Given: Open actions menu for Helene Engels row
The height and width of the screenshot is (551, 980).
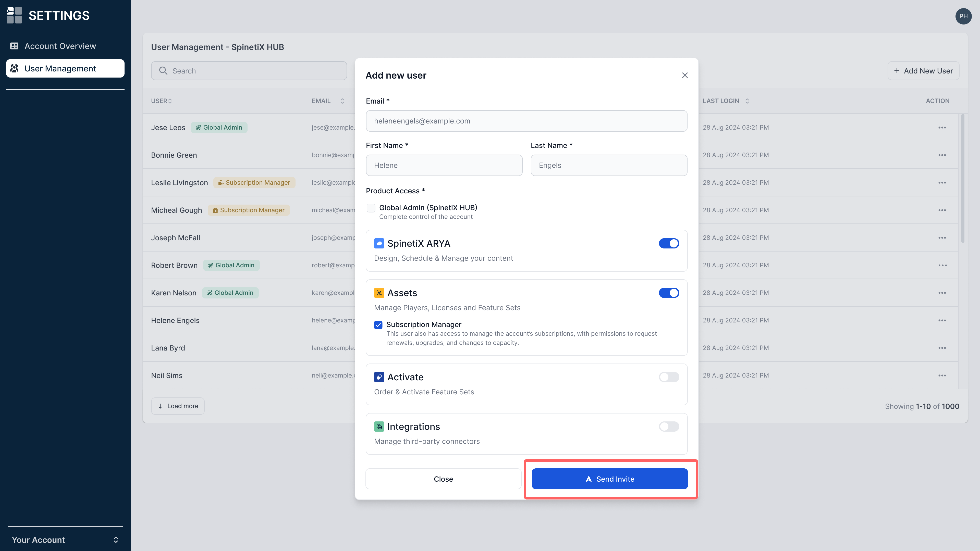Looking at the screenshot, I should 942,321.
